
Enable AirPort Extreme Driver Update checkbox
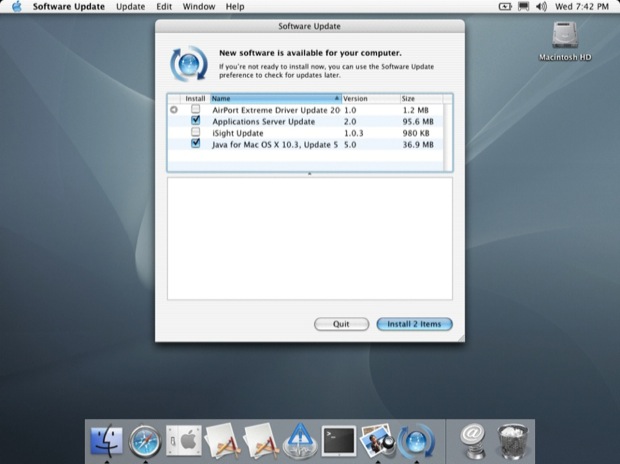[195, 109]
